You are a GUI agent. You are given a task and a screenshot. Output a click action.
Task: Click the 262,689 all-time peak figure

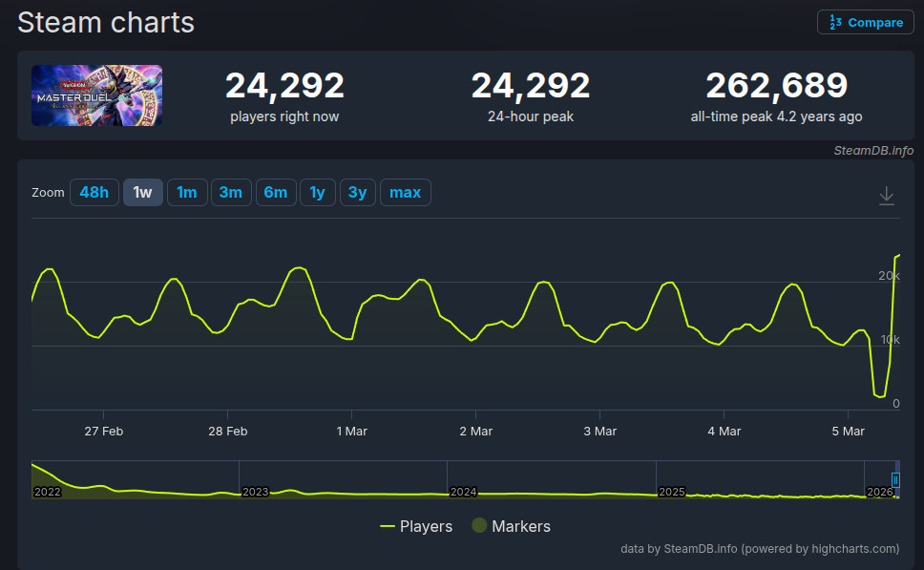click(x=777, y=86)
